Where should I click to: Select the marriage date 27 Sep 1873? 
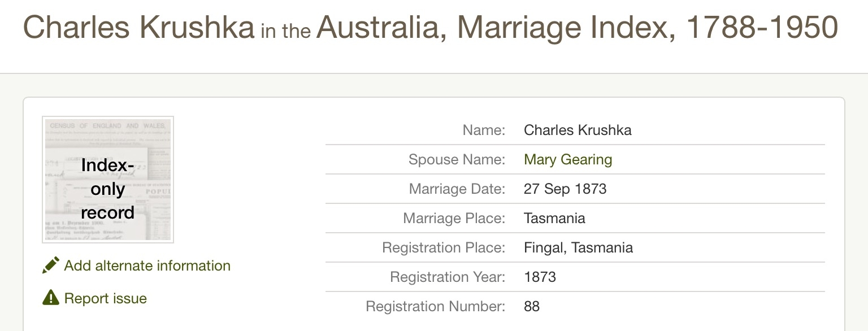tap(565, 189)
